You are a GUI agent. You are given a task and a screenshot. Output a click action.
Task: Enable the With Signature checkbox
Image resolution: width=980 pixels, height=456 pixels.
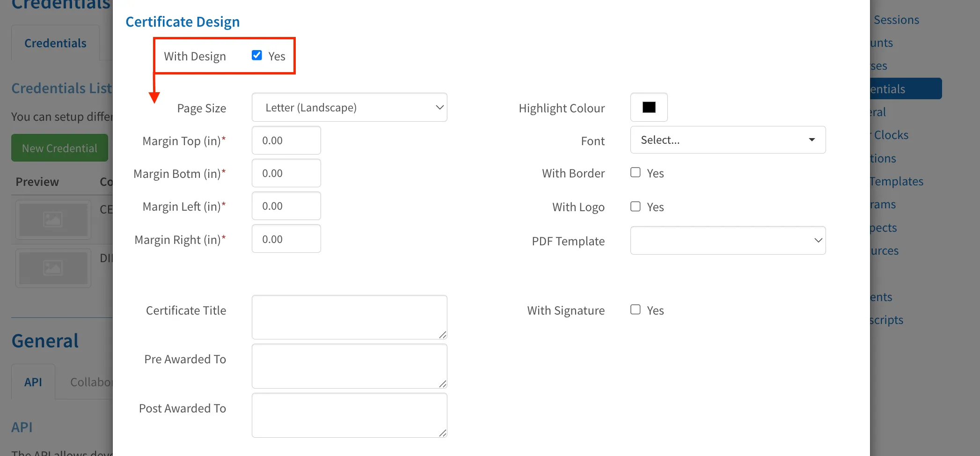click(635, 309)
